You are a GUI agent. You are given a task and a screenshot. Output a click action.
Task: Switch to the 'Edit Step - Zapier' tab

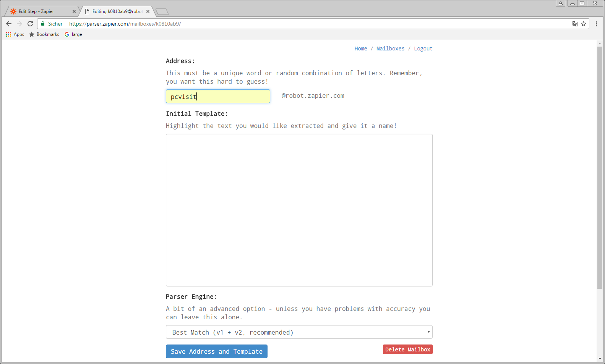pyautogui.click(x=38, y=11)
